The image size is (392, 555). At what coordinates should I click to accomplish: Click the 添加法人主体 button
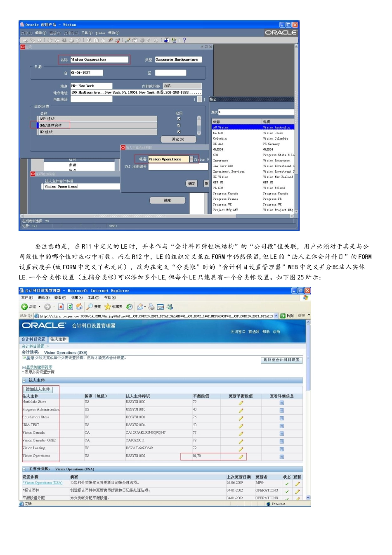tap(38, 389)
